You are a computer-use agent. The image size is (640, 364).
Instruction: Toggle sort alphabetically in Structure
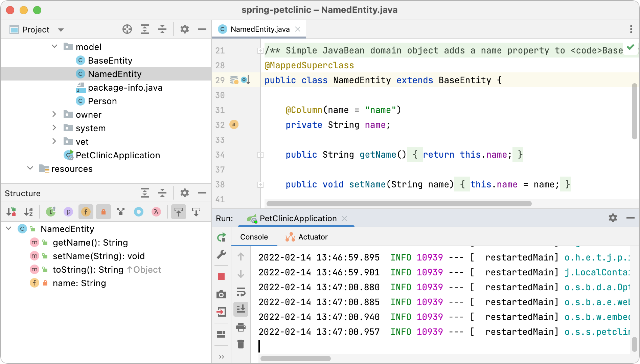(x=29, y=212)
